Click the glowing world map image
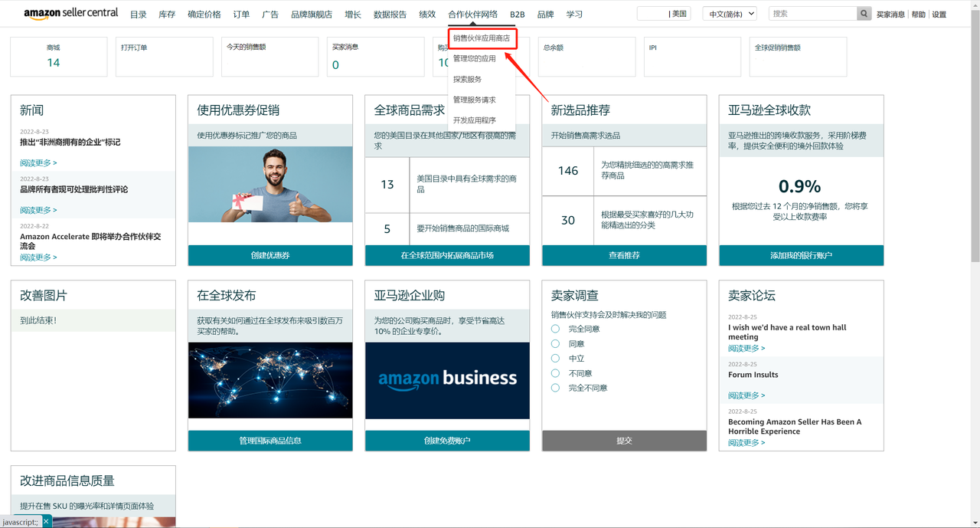This screenshot has width=980, height=528. (x=270, y=380)
